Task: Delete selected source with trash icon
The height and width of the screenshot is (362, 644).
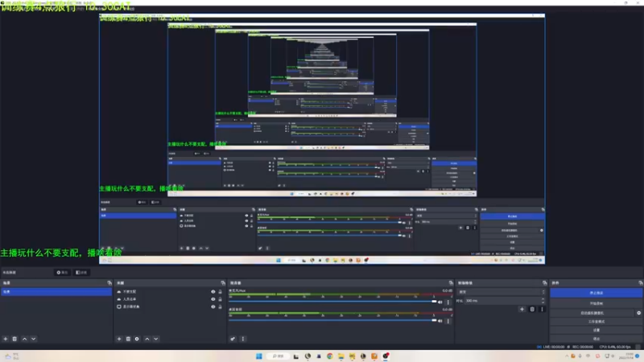Action: coord(128,339)
